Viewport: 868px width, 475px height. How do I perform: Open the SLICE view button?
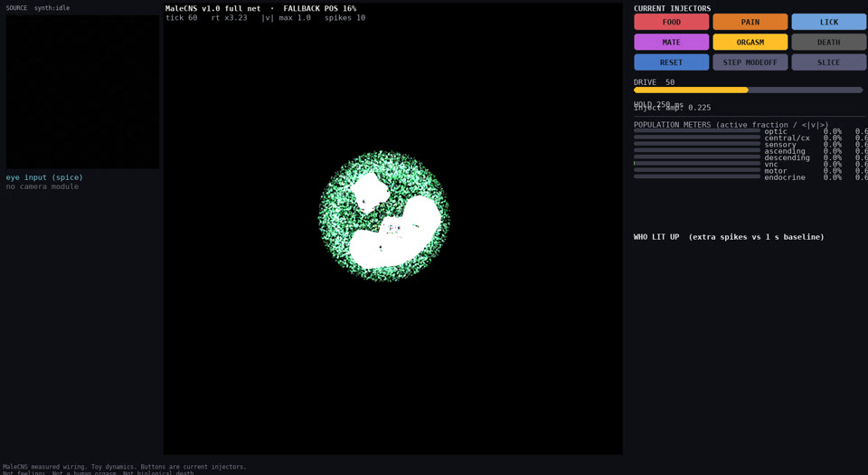pyautogui.click(x=829, y=62)
